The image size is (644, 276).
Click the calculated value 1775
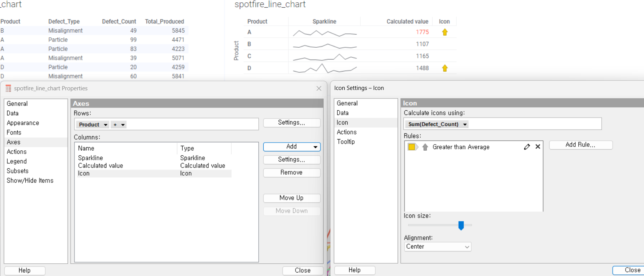[422, 32]
